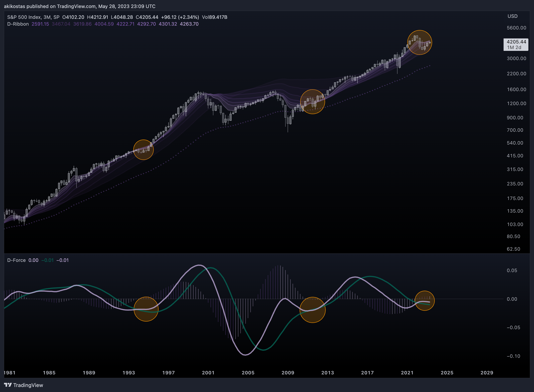Click the D-Force green value -0.01
This screenshot has height=392, width=534.
[47, 260]
